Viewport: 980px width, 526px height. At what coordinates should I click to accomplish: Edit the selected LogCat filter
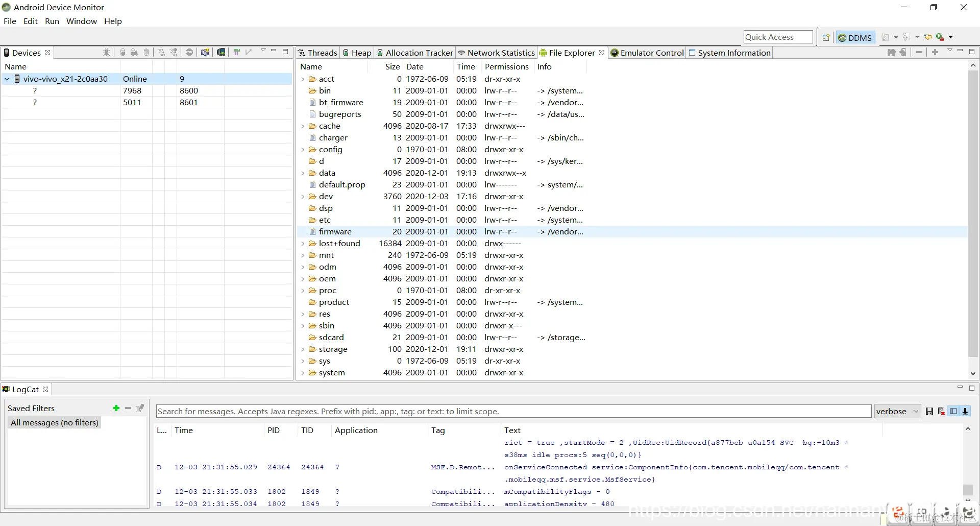(x=140, y=408)
